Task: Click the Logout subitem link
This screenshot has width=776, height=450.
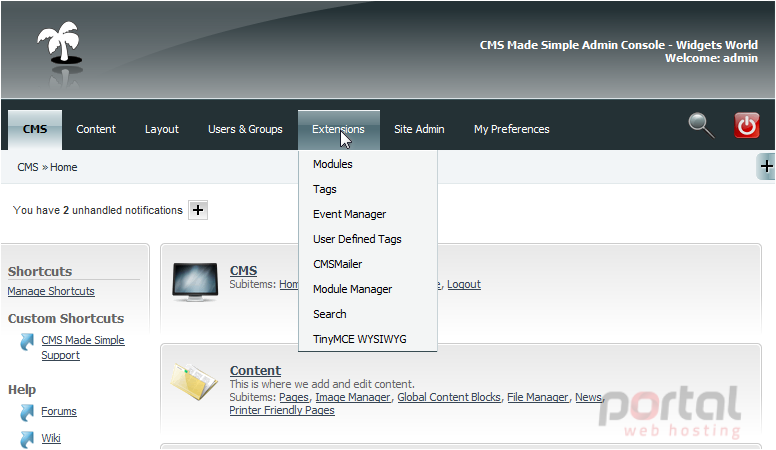Action: coord(464,284)
